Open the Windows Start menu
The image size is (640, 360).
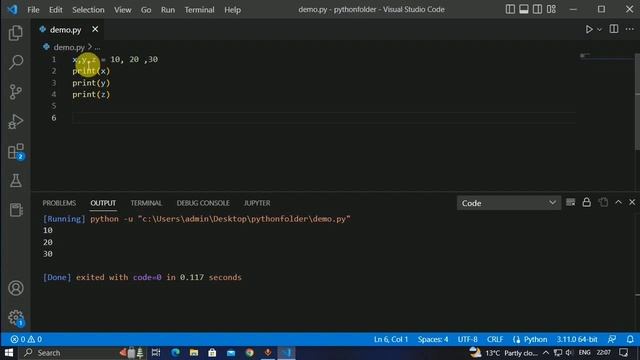(x=9, y=353)
